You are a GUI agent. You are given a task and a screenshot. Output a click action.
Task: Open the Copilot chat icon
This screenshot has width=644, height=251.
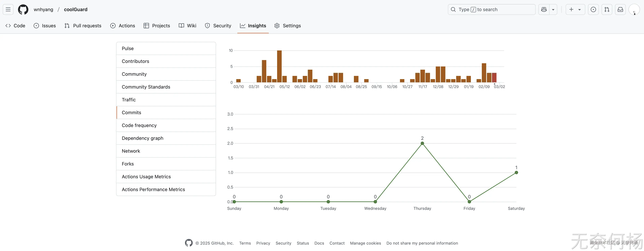pos(544,9)
